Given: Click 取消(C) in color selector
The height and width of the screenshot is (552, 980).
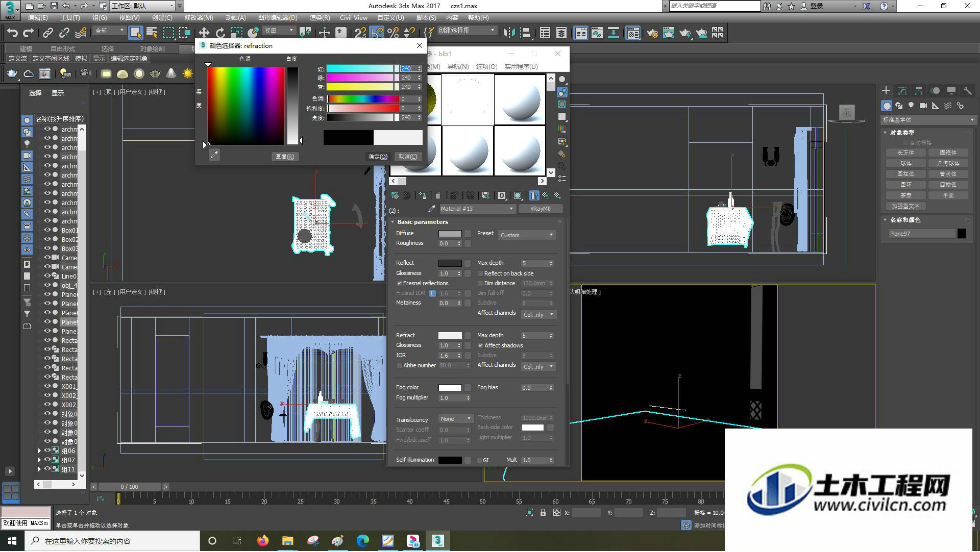Looking at the screenshot, I should coord(408,157).
